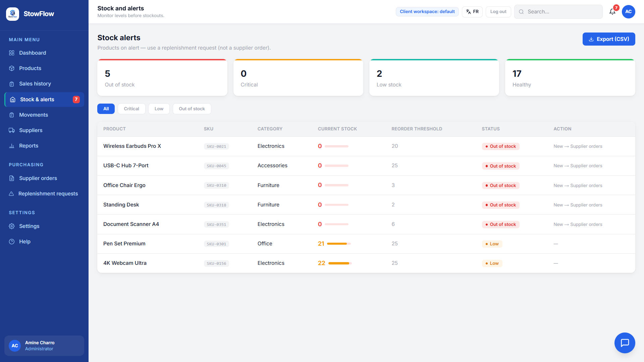Click the Out of stock summary card
This screenshot has height=362, width=644.
point(162,78)
